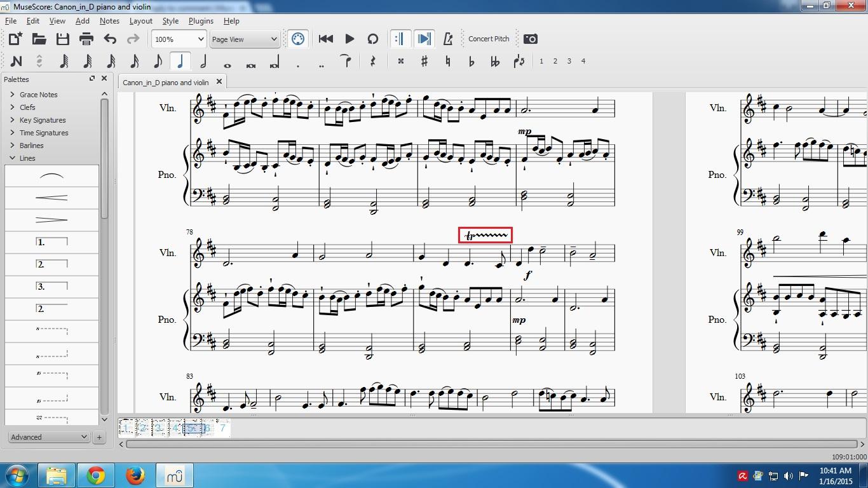Take a score snapshot with camera icon
This screenshot has width=868, height=488.
click(530, 39)
